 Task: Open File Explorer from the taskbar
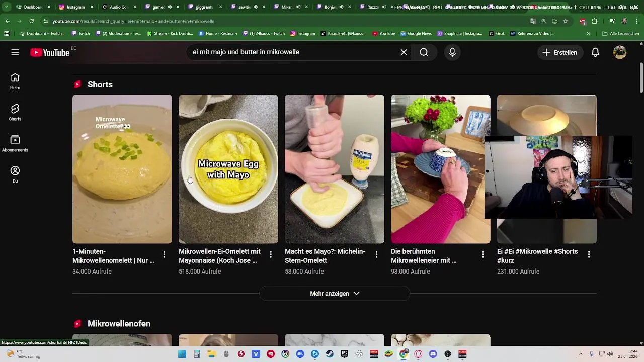click(211, 354)
